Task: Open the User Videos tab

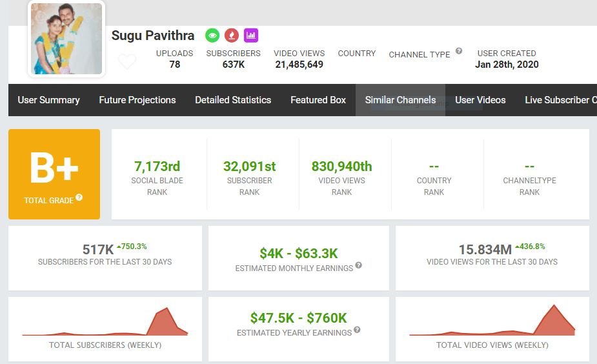Action: click(480, 100)
